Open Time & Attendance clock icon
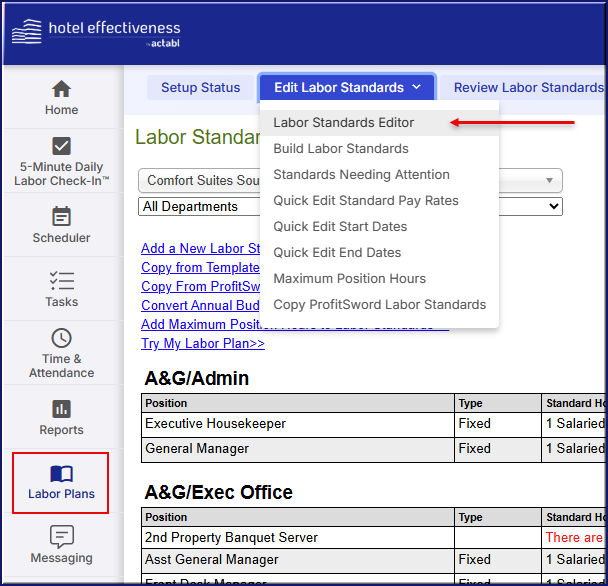Viewport: 608px width, 586px height. [x=61, y=338]
